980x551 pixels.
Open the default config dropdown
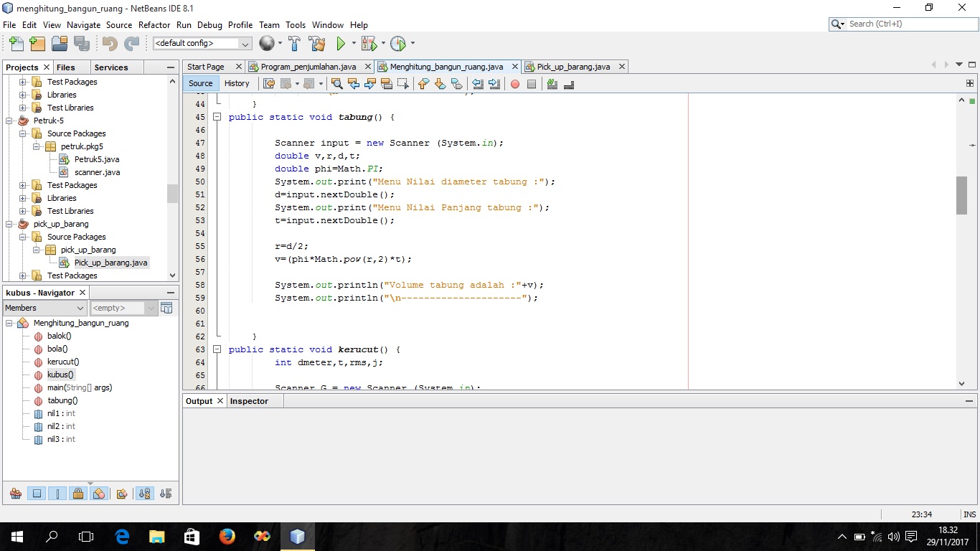(244, 43)
